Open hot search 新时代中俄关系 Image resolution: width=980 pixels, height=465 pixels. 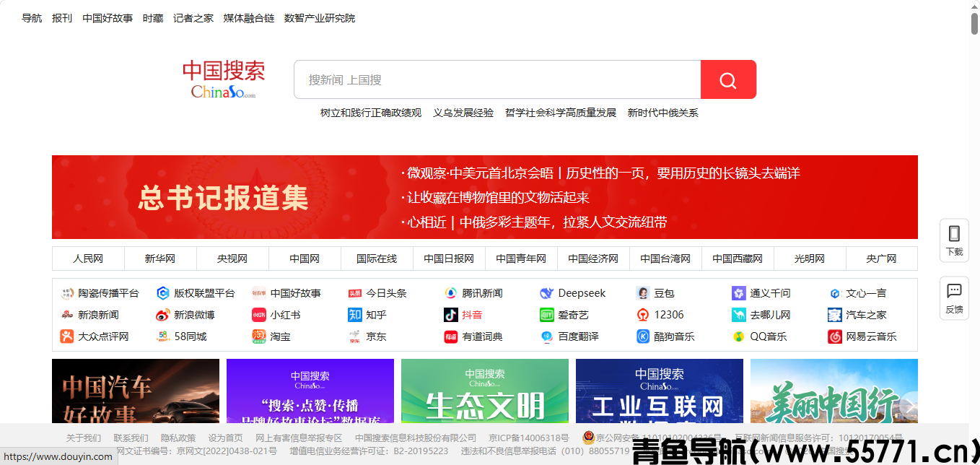point(663,113)
